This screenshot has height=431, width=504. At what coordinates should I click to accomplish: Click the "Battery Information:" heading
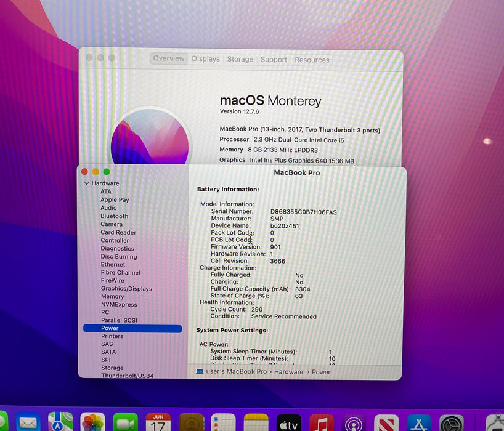[228, 190]
